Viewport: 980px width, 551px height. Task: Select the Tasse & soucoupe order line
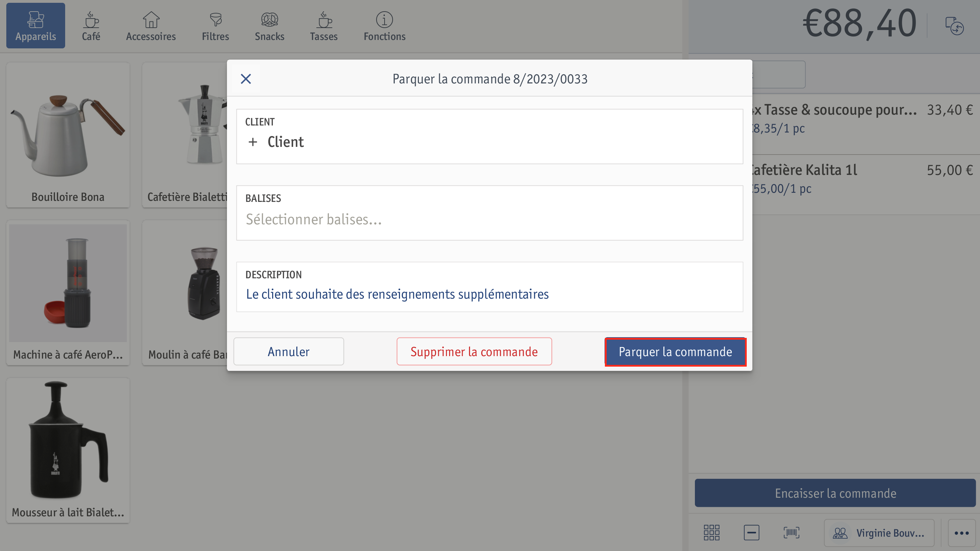(x=866, y=124)
